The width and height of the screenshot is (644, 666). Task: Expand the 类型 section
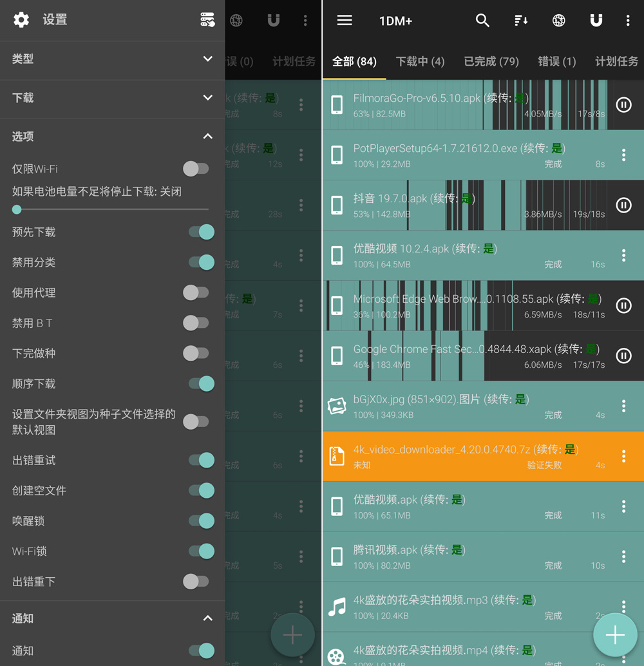[x=112, y=59]
